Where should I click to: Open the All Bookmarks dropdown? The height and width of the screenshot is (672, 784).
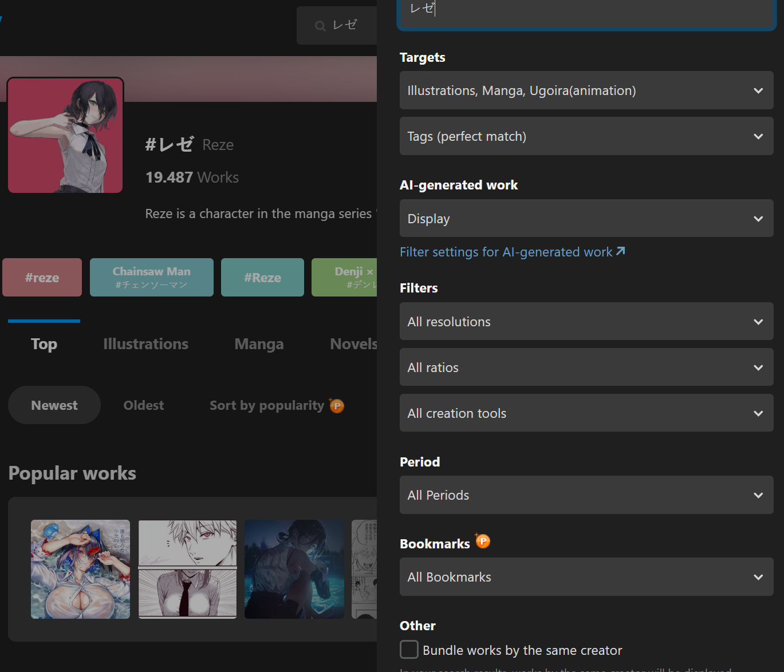(x=586, y=576)
